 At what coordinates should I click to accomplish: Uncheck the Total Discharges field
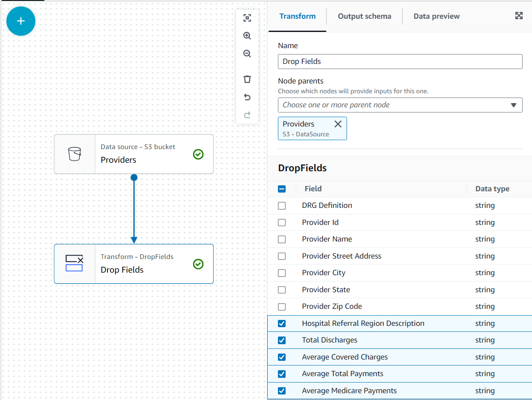coord(282,340)
